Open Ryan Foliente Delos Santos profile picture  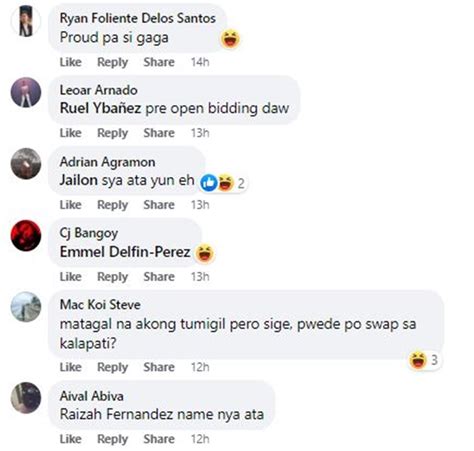coord(26,21)
